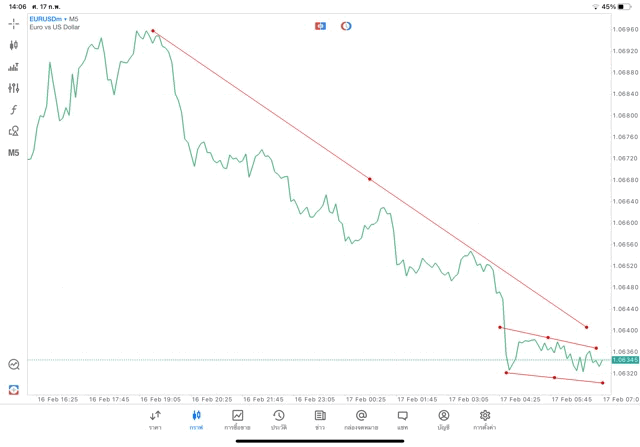Click the current price label 1.06345
The image size is (640, 447).
624,360
